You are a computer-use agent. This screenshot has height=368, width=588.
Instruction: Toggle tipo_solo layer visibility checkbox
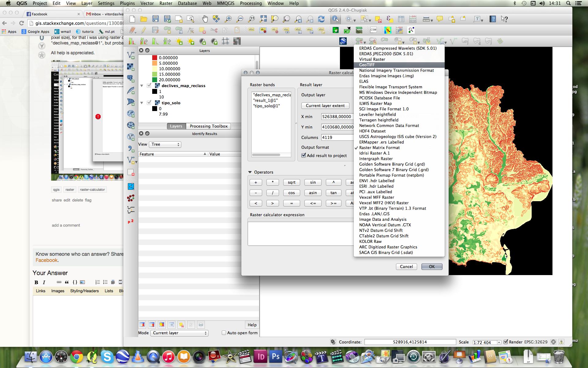149,103
